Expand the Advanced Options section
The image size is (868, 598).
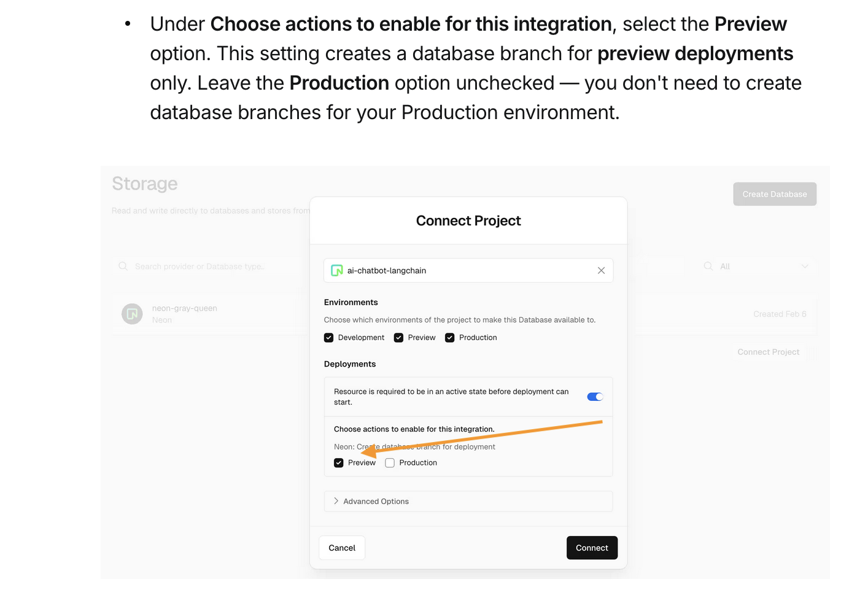pyautogui.click(x=468, y=502)
